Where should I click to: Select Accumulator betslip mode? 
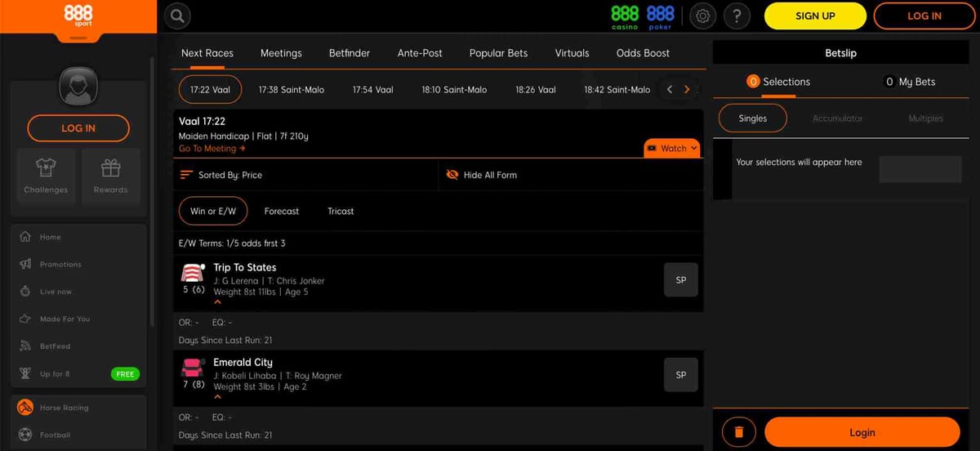(x=837, y=118)
